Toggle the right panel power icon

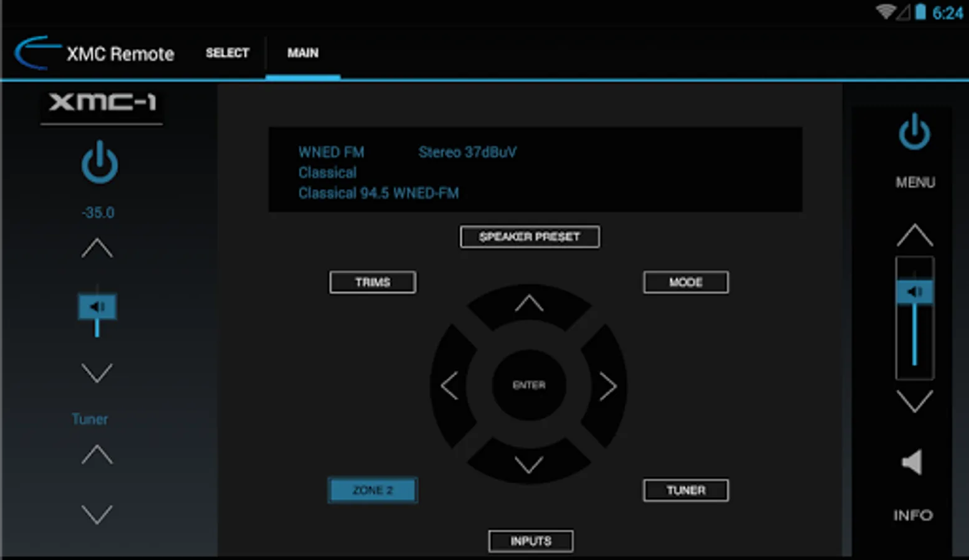click(914, 132)
